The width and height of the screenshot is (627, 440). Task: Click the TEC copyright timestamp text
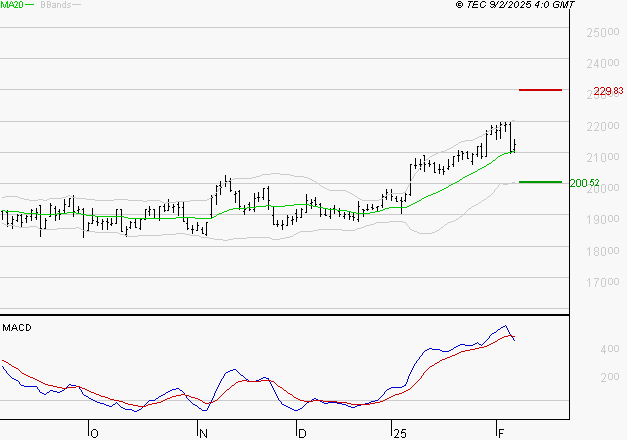(515, 5)
